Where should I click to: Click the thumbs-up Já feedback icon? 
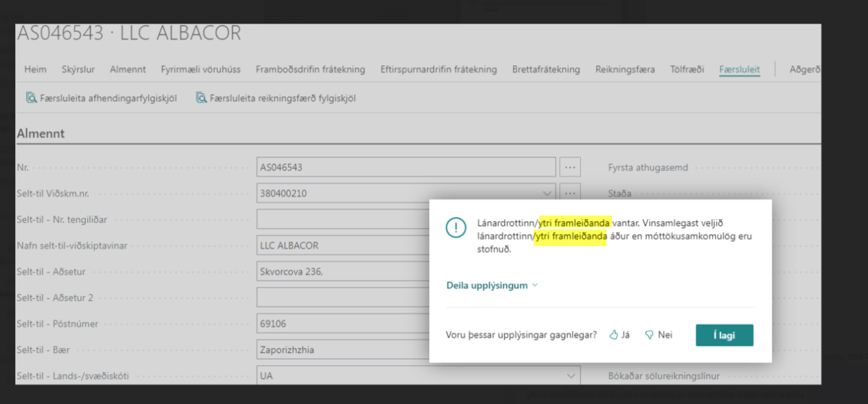tap(613, 335)
